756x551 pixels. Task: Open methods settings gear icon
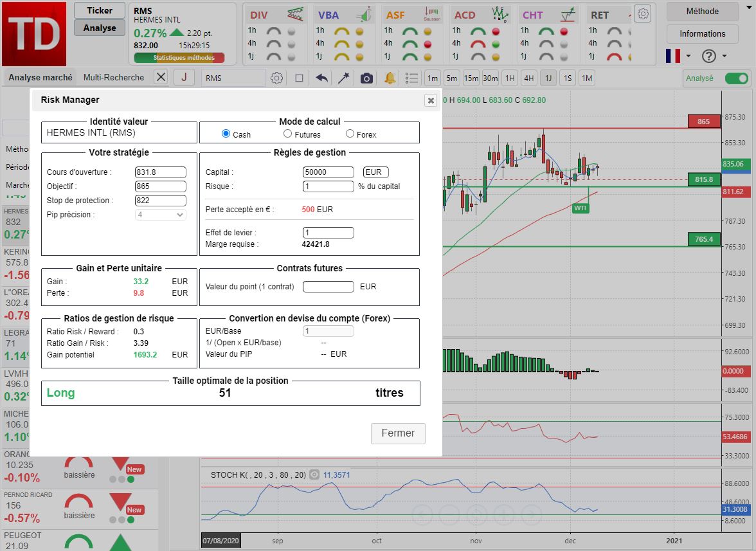[x=643, y=14]
